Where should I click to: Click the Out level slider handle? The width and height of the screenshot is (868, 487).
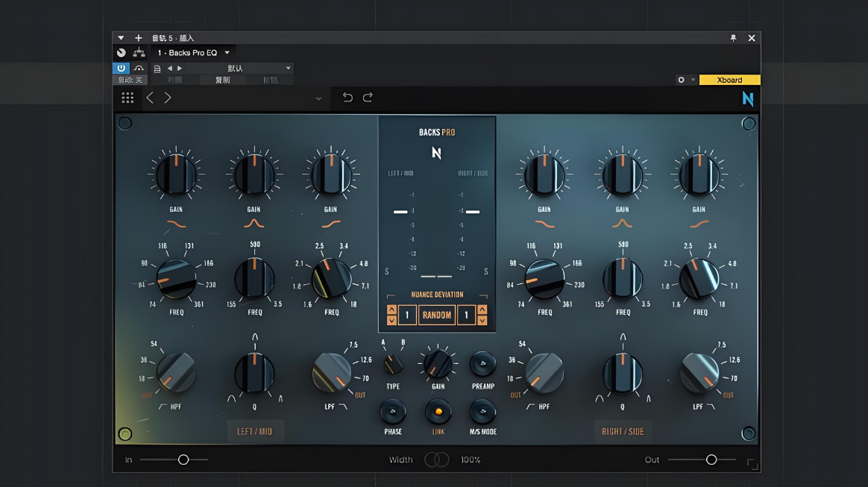point(711,459)
